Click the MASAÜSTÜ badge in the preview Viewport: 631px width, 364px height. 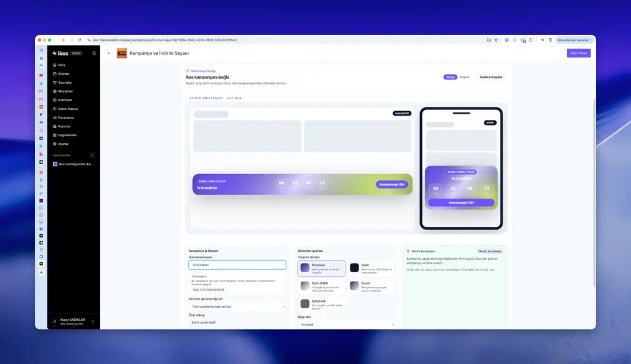402,113
